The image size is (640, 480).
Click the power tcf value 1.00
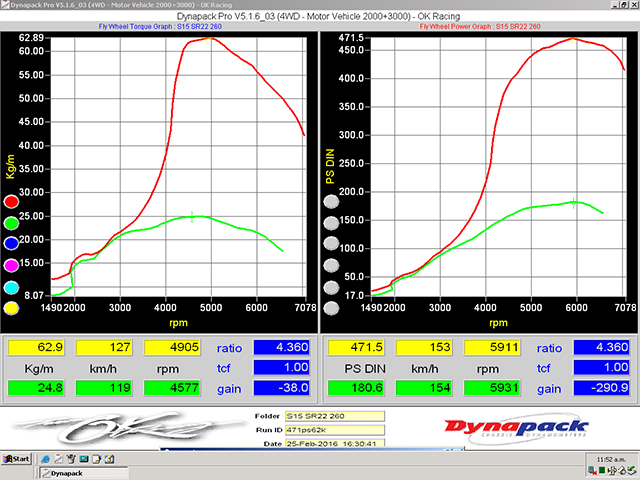[x=601, y=367]
